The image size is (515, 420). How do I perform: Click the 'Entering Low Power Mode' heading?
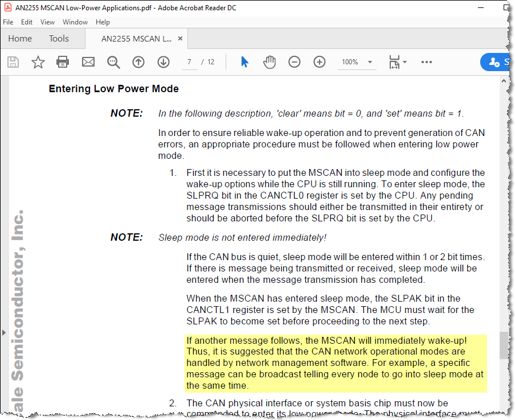pyautogui.click(x=113, y=89)
